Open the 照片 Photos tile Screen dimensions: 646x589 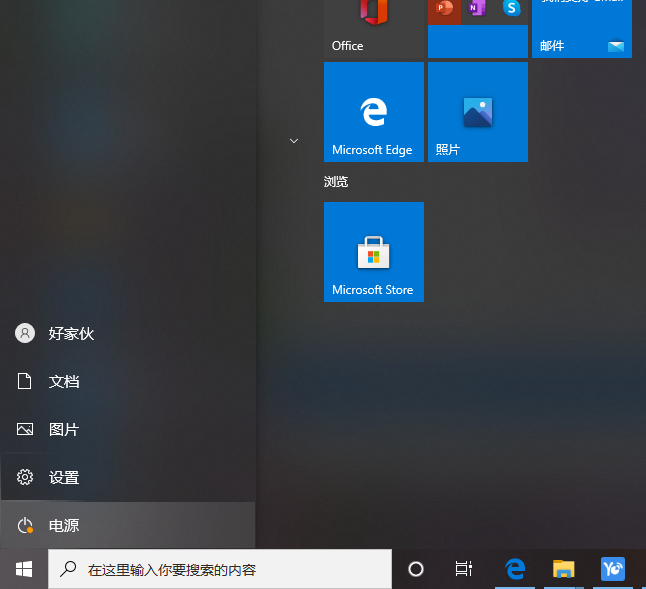[477, 112]
